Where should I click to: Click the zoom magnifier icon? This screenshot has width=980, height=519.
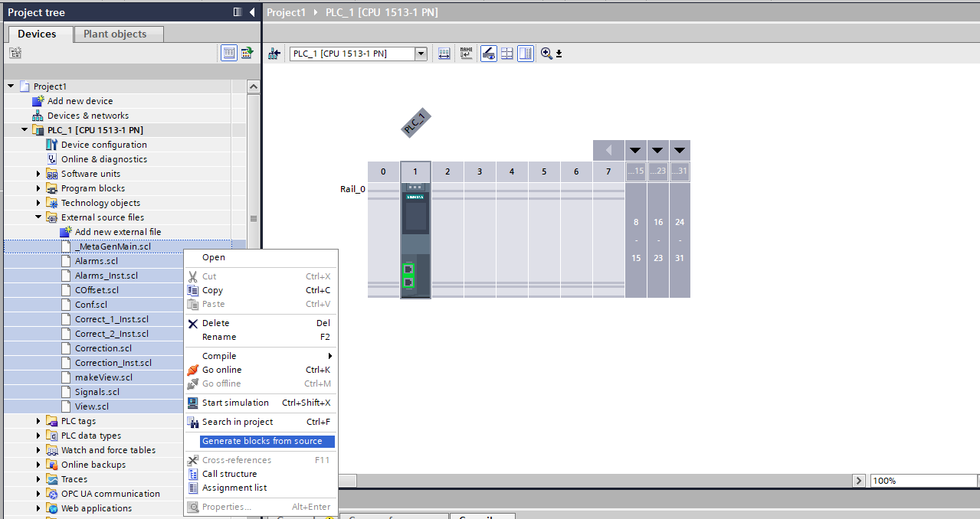pos(546,54)
